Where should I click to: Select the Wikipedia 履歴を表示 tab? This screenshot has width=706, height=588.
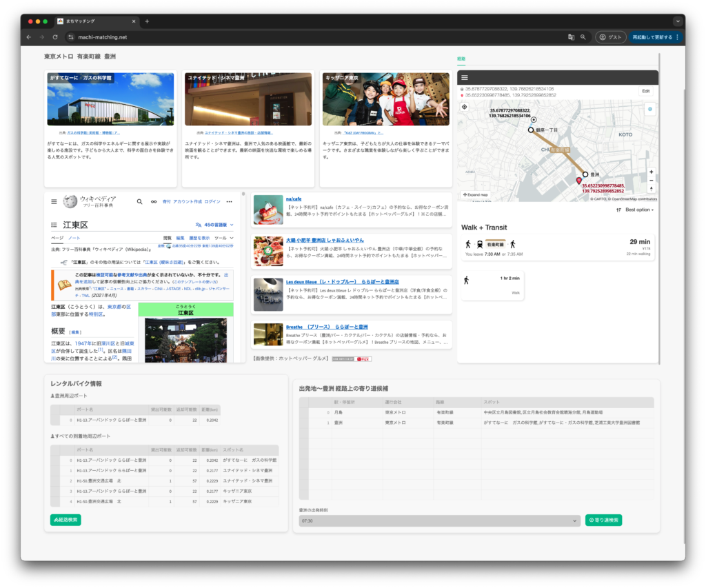click(x=199, y=238)
